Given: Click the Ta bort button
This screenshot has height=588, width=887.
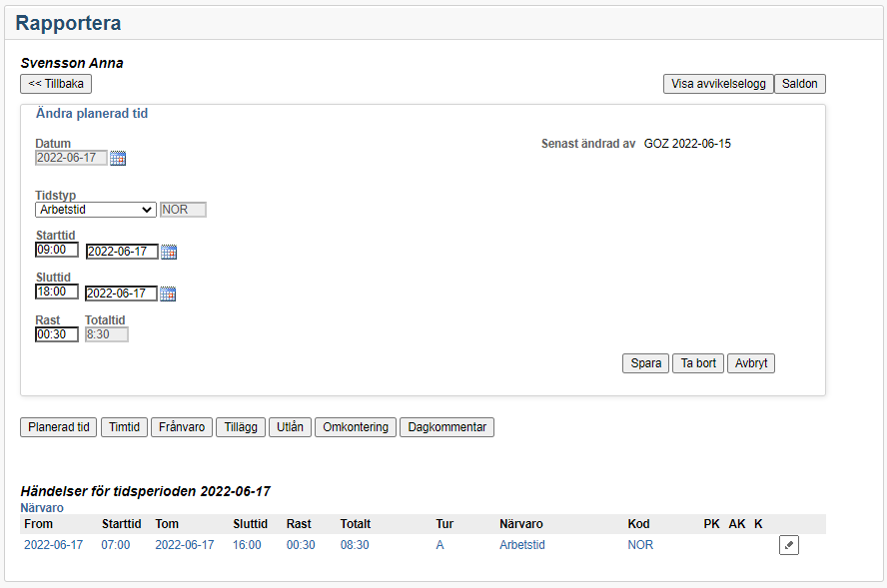Looking at the screenshot, I should coord(698,363).
